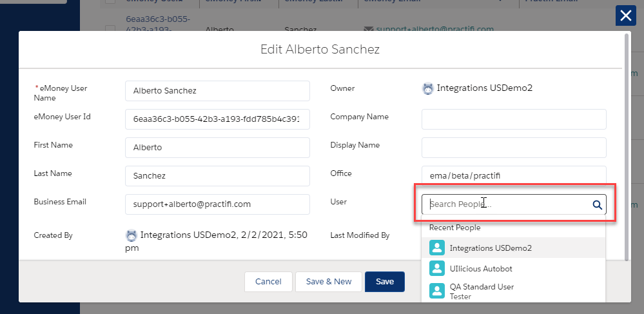Click the envelope icon before the background email

(368, 30)
